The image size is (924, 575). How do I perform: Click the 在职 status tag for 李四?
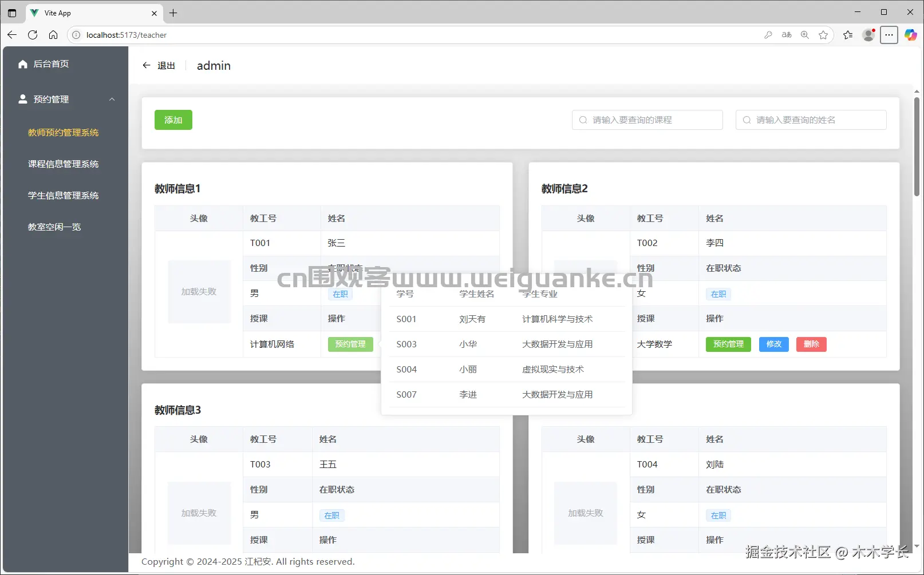[718, 294]
